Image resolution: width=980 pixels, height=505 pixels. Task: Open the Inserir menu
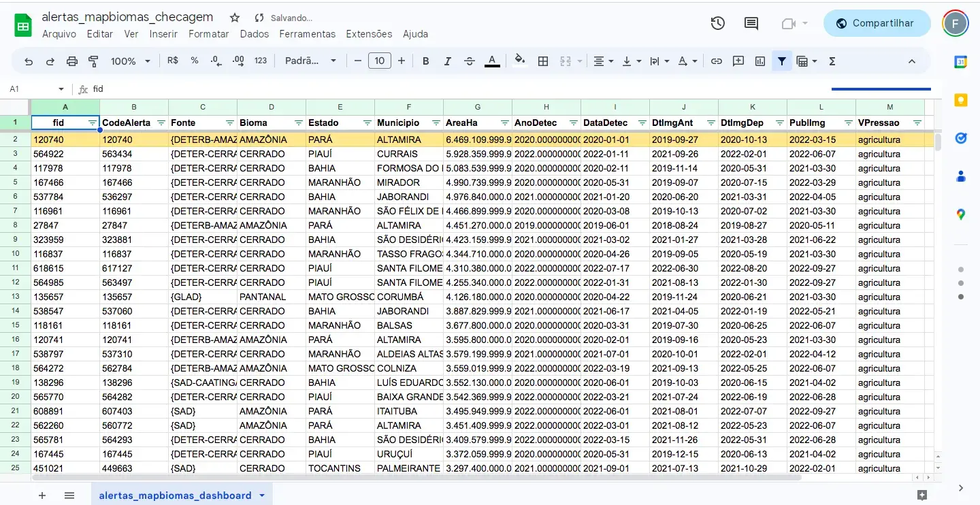tap(163, 34)
